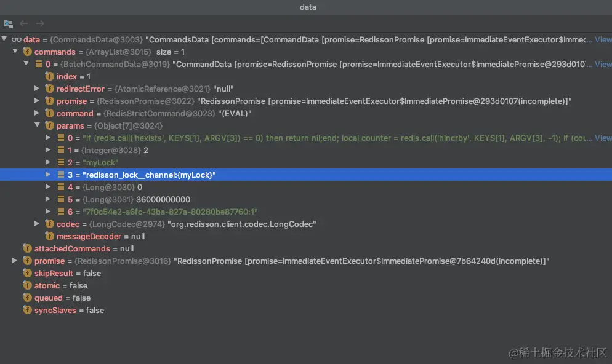Screen dimensions: 612x364
Task: Collapse the data root node
Action: [4, 39]
